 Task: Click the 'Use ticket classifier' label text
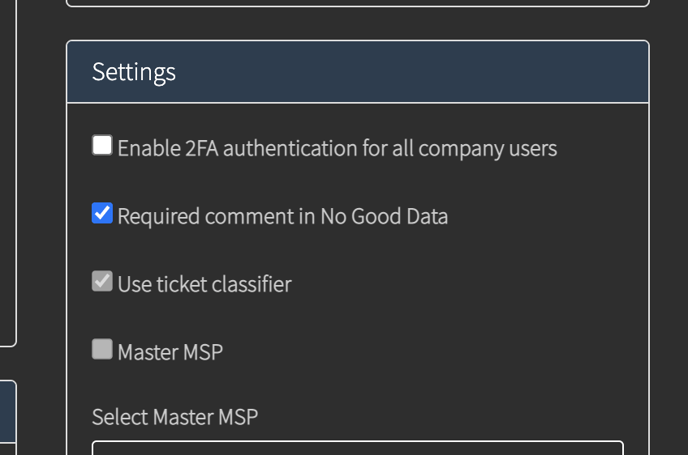(204, 284)
